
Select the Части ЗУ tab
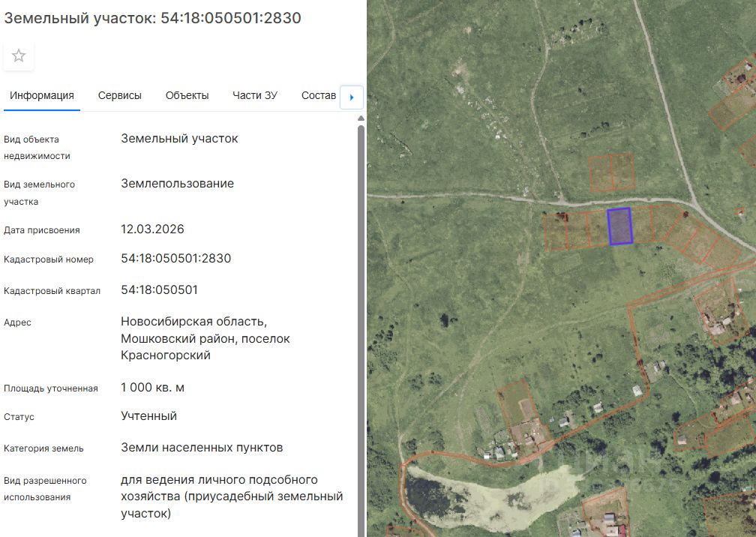pos(255,95)
